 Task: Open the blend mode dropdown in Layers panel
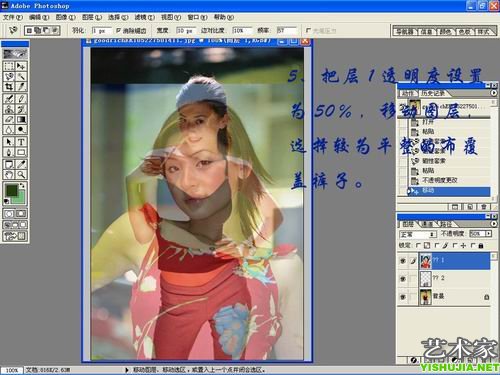point(418,234)
